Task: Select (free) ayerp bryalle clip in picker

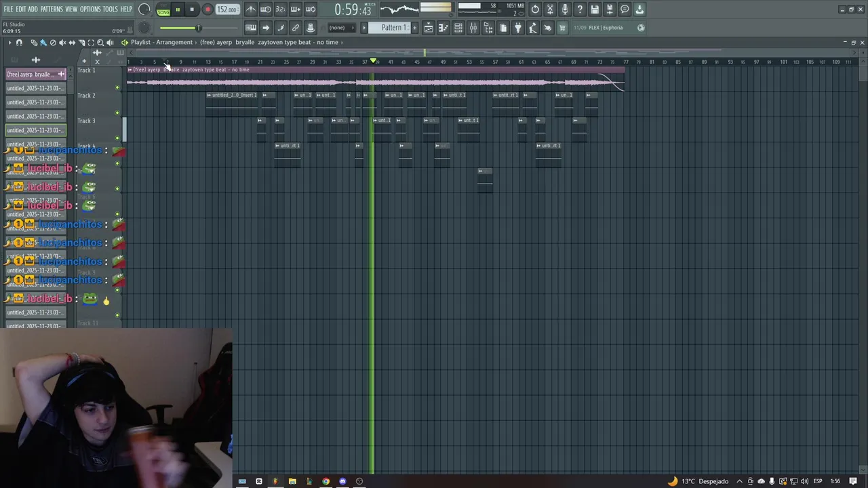Action: (x=36, y=74)
